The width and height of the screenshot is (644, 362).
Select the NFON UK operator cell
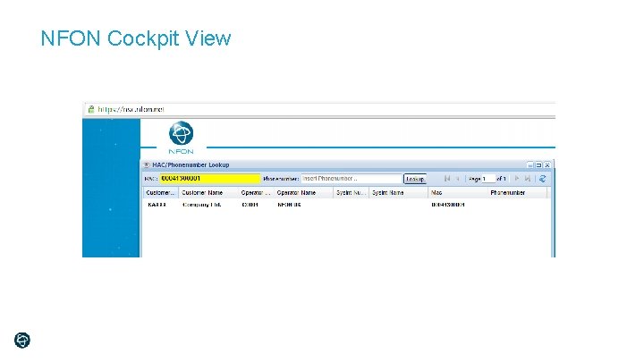pyautogui.click(x=289, y=205)
